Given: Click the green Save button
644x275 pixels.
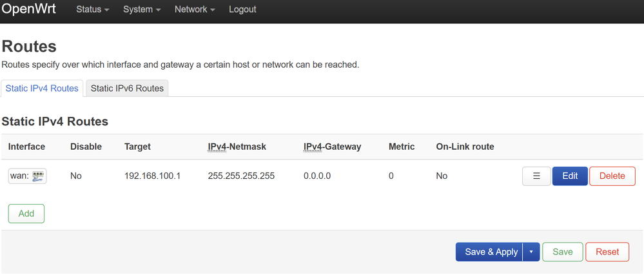Looking at the screenshot, I should tap(562, 252).
